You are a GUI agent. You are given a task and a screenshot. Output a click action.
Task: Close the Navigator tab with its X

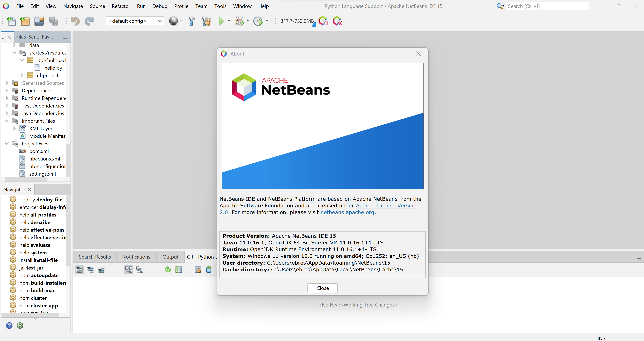point(29,189)
